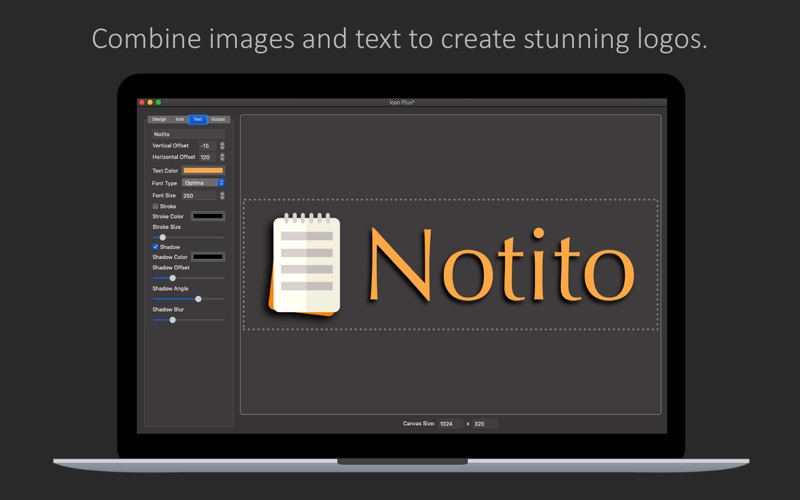Click the Horizontal Offset stepper arrows
Viewport: 800px width, 500px height.
point(222,157)
